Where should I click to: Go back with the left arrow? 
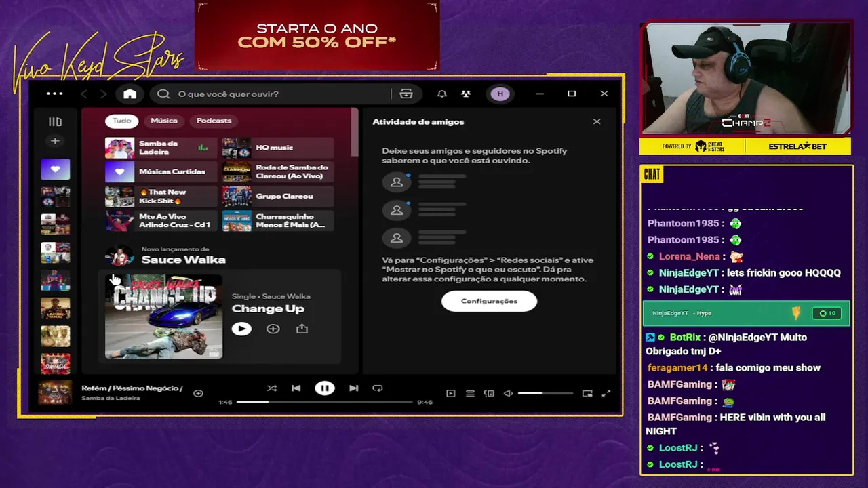pyautogui.click(x=84, y=94)
